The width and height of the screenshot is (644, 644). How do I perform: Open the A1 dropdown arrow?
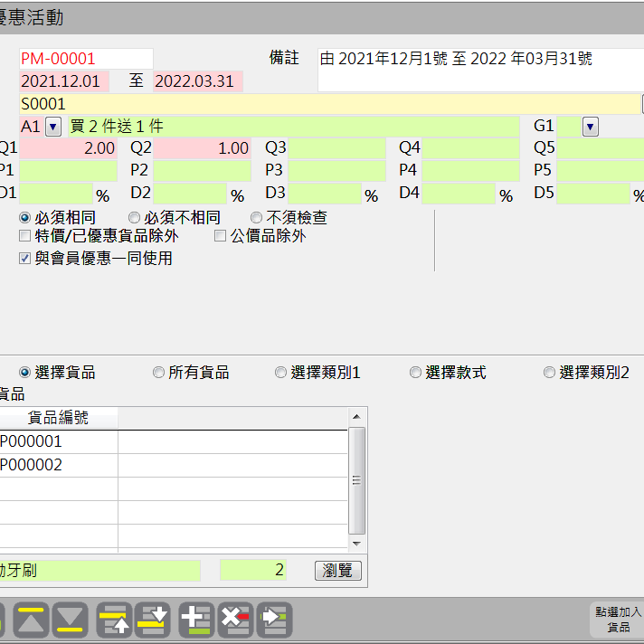tap(52, 127)
